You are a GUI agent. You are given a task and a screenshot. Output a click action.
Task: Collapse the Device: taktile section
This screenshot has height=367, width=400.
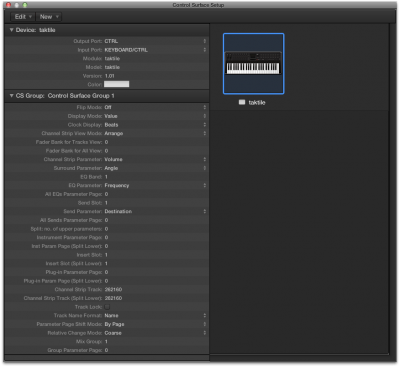click(11, 30)
